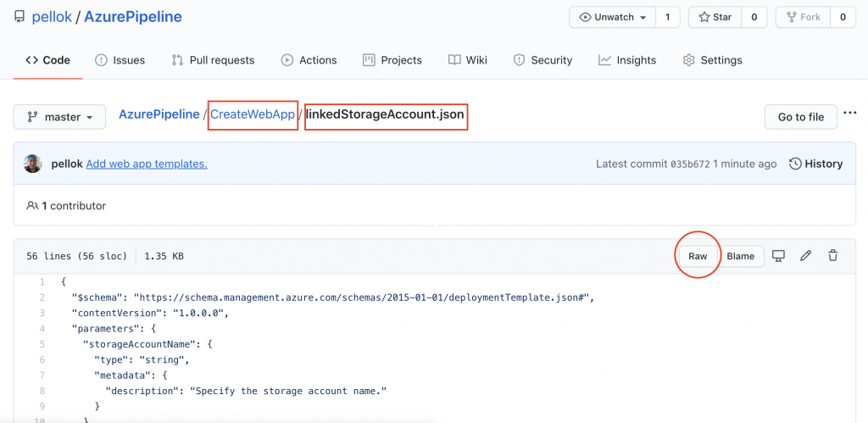View the Raw file contents
The height and width of the screenshot is (423, 868).
[698, 256]
